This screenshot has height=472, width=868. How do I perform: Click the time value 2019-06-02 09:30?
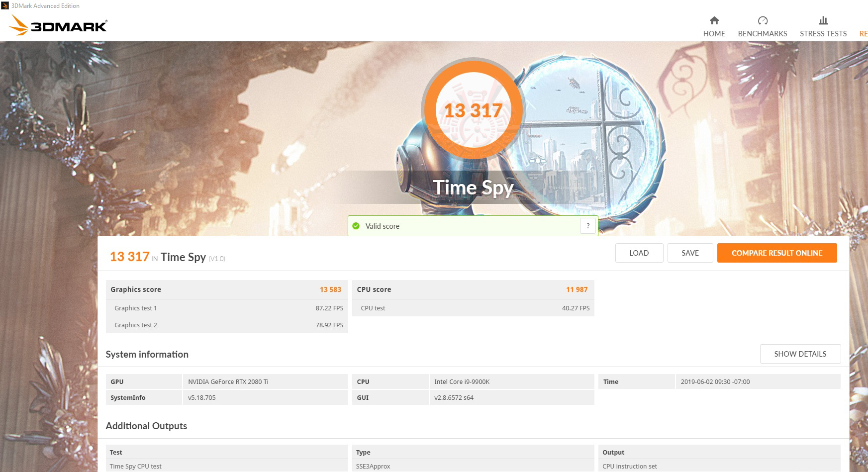coord(715,381)
